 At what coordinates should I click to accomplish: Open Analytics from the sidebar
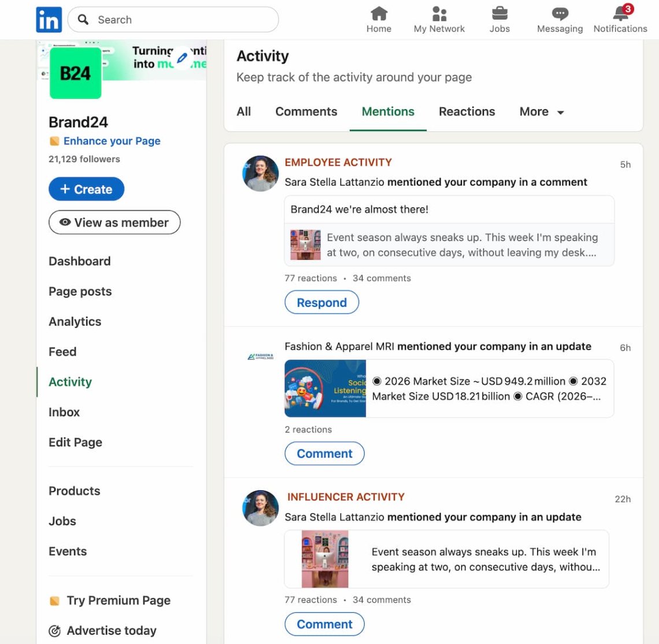[75, 321]
